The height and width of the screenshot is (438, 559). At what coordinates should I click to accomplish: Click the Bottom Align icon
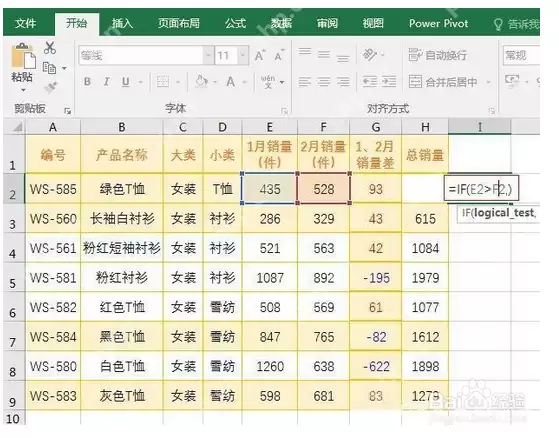click(343, 58)
